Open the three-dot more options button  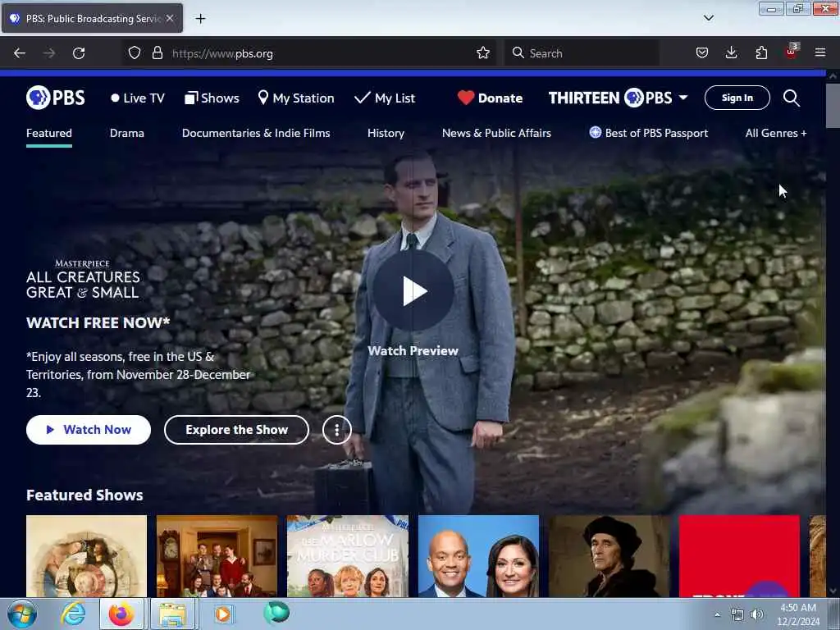point(337,430)
